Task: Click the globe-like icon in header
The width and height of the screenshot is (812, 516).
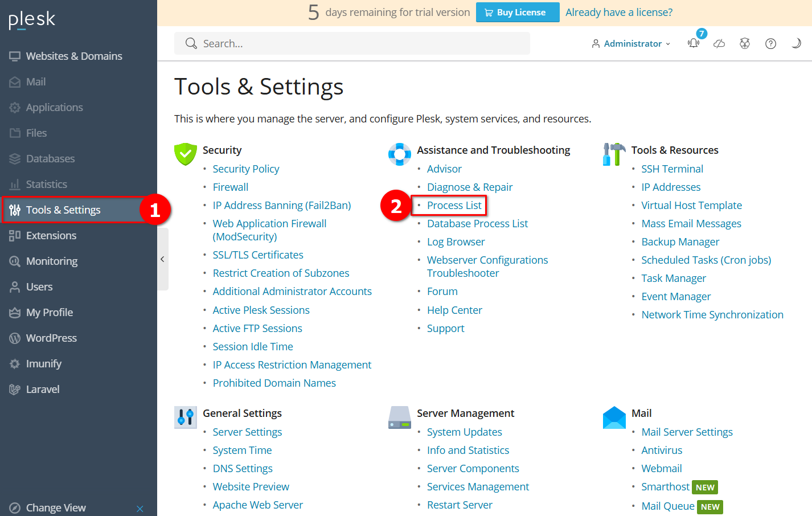Action: click(x=745, y=43)
